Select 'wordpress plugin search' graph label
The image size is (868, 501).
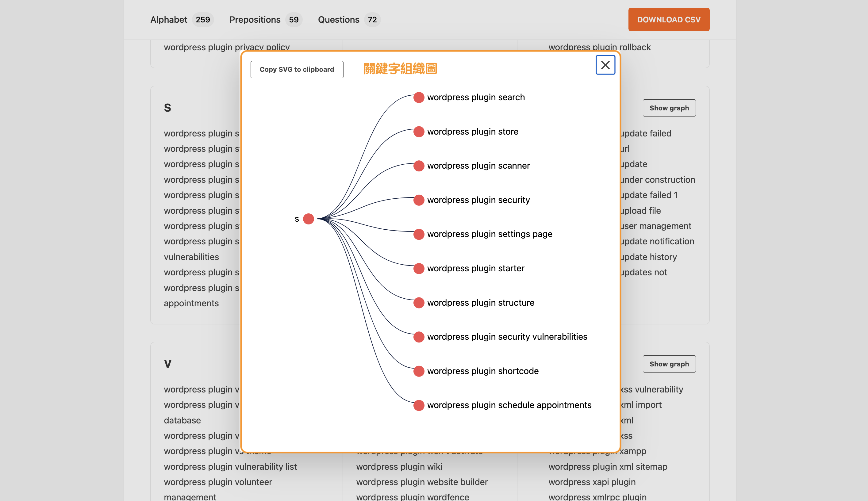476,98
